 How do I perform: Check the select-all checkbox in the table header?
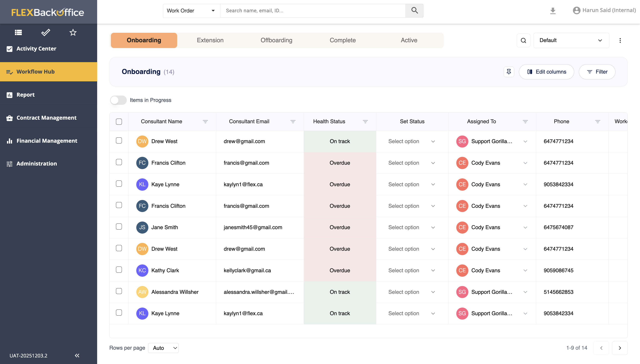119,122
